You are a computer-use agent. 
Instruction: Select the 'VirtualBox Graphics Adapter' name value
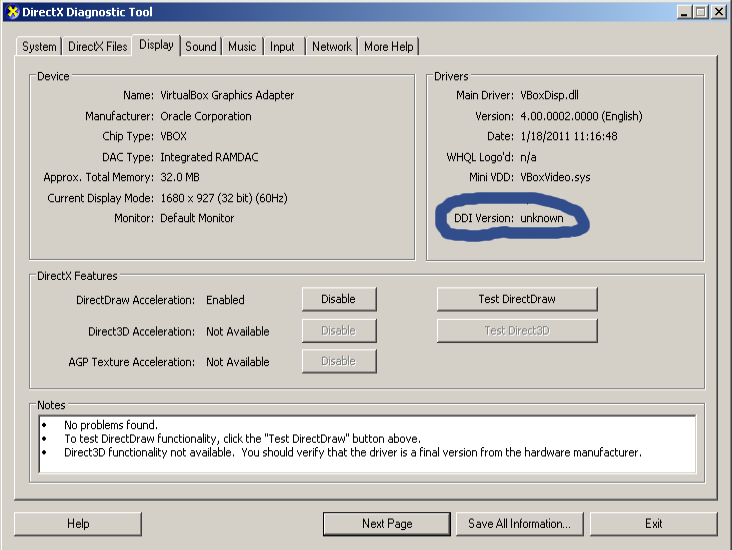[x=227, y=95]
